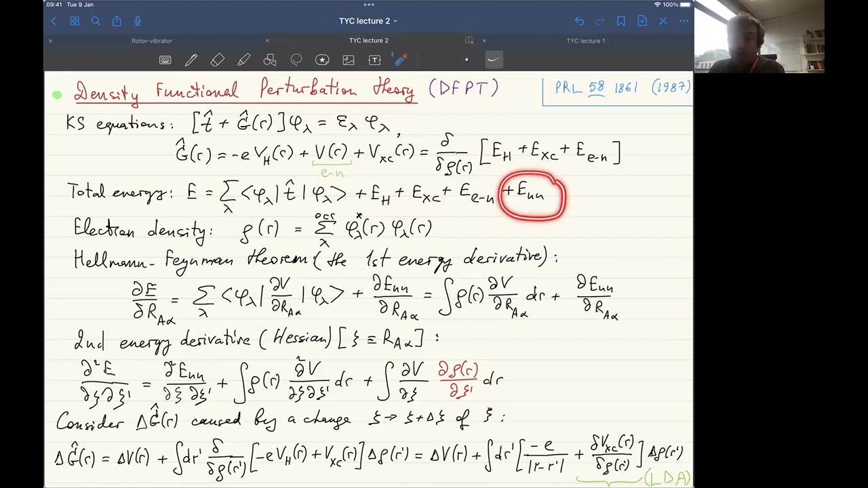
Task: Open the multitasking three-dots handle at top
Action: click(369, 5)
